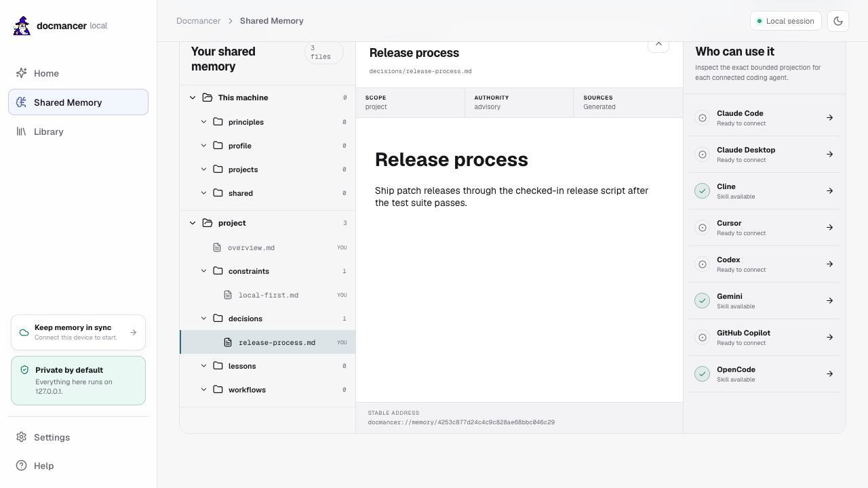Click the Gemini green checkmark icon

tap(703, 301)
